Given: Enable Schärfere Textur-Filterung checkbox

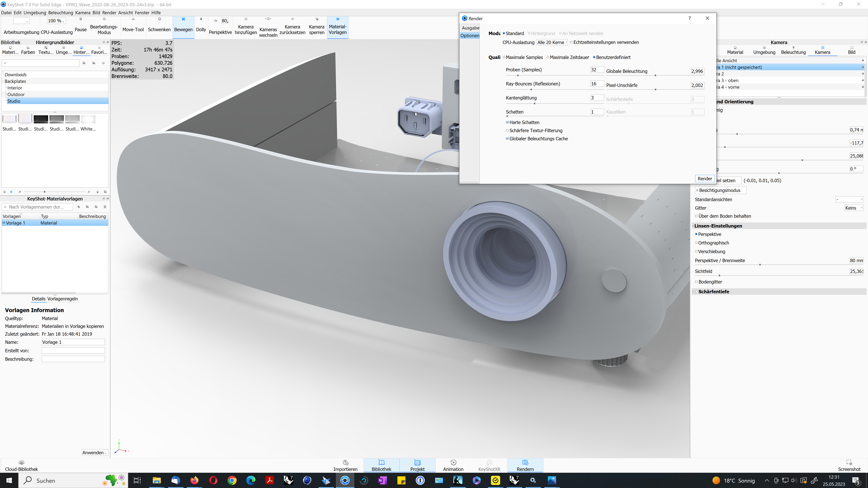Looking at the screenshot, I should (x=507, y=130).
